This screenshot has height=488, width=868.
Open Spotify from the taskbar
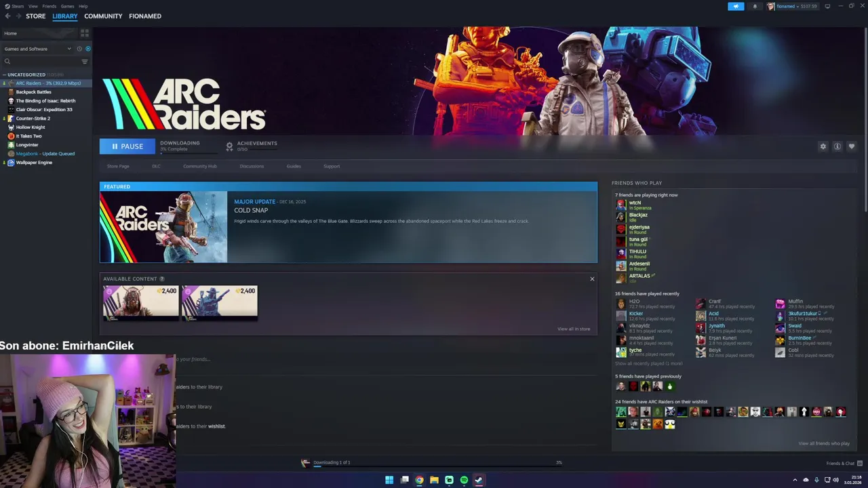[x=464, y=480]
